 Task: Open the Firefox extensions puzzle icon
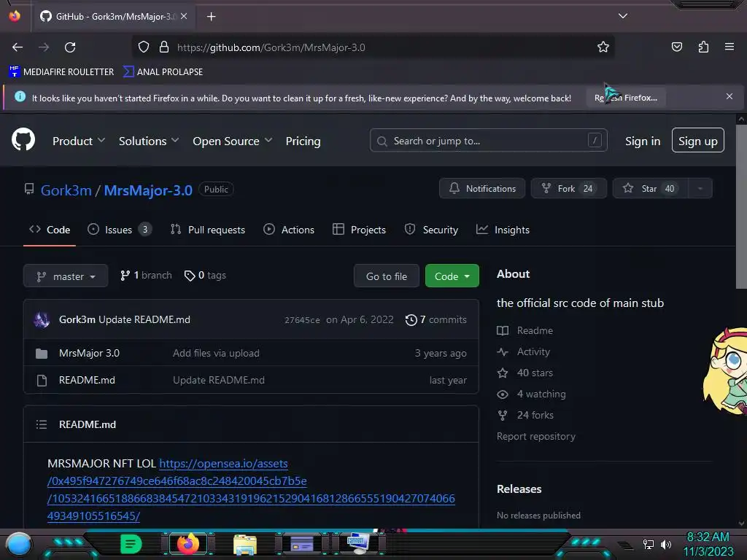pyautogui.click(x=703, y=47)
